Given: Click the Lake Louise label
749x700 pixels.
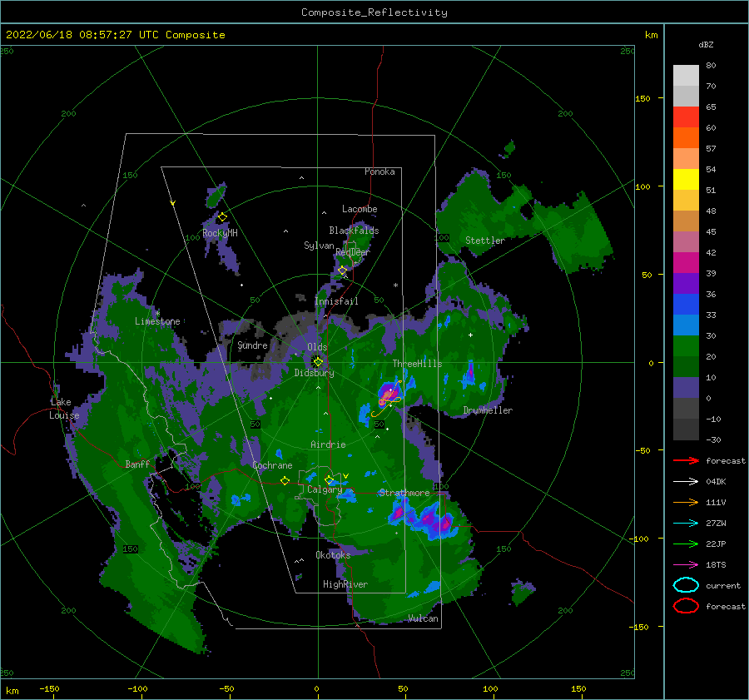Looking at the screenshot, I should point(64,409).
